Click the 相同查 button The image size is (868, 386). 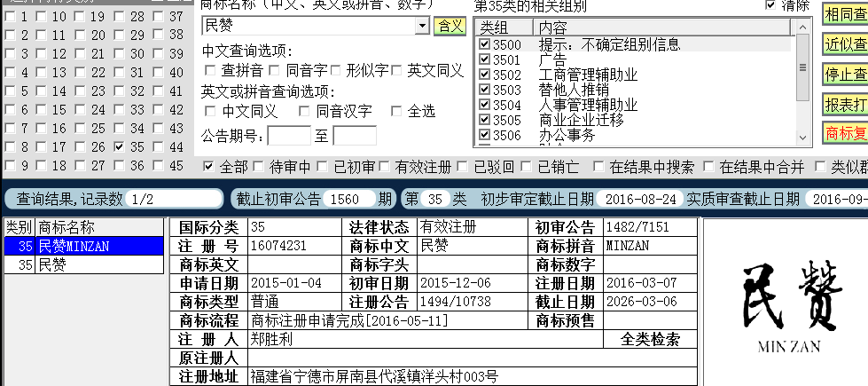click(x=845, y=14)
